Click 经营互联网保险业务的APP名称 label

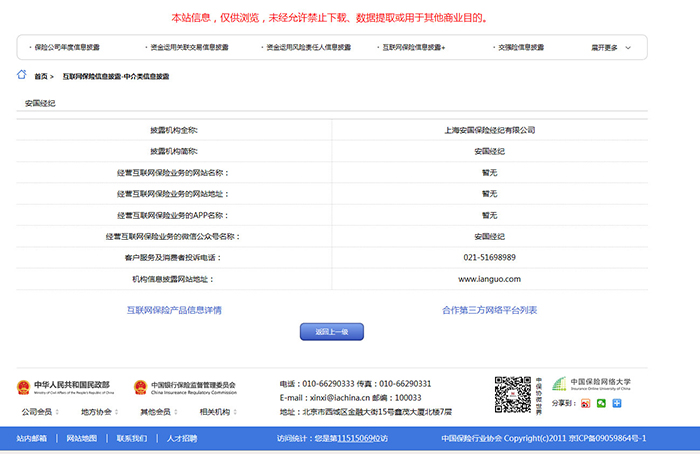pyautogui.click(x=173, y=215)
